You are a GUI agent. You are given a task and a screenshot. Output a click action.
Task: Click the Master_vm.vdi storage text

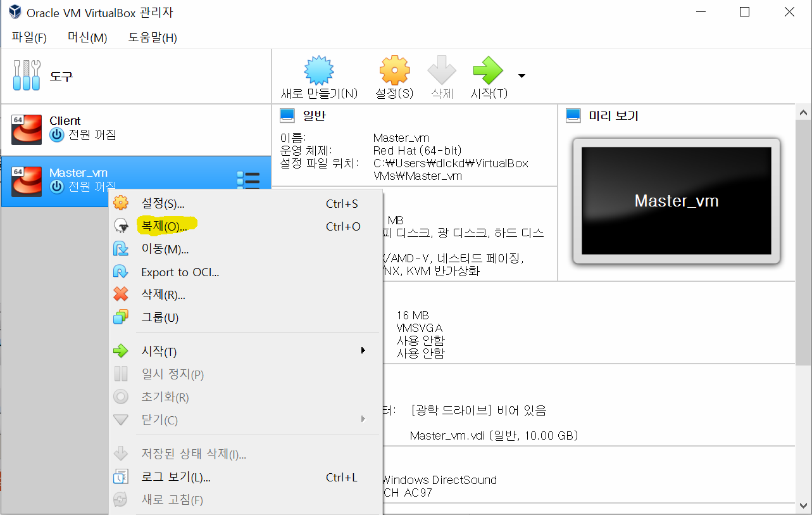pos(494,436)
